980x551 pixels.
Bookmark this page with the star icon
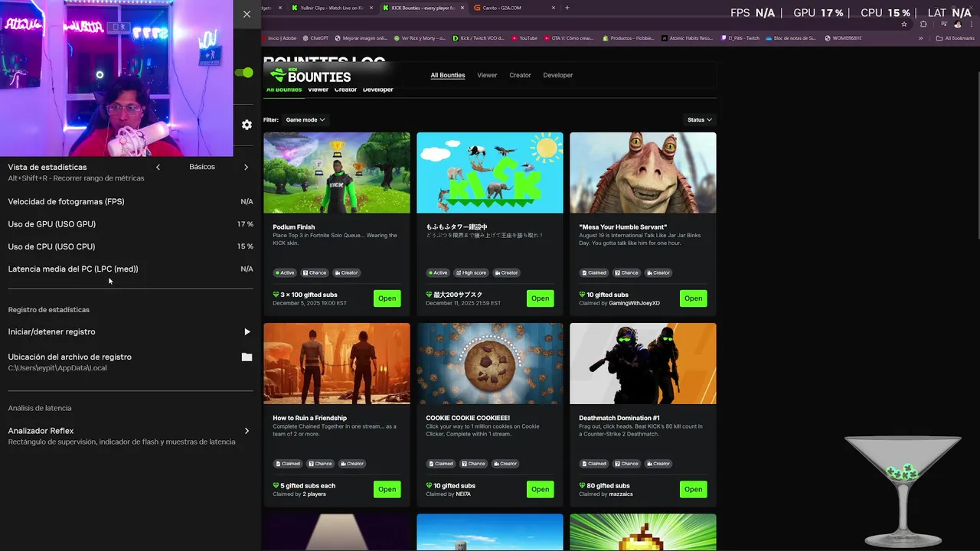pos(904,24)
